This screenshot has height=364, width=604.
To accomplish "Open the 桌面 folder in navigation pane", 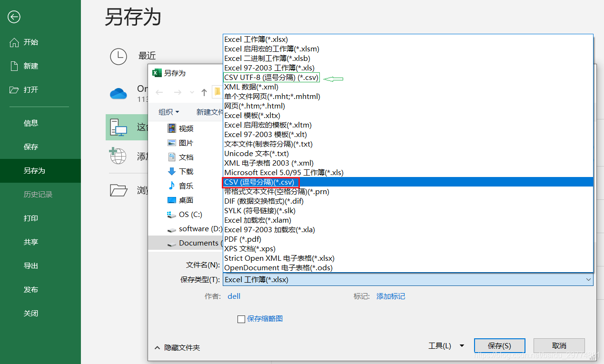I will pos(181,200).
